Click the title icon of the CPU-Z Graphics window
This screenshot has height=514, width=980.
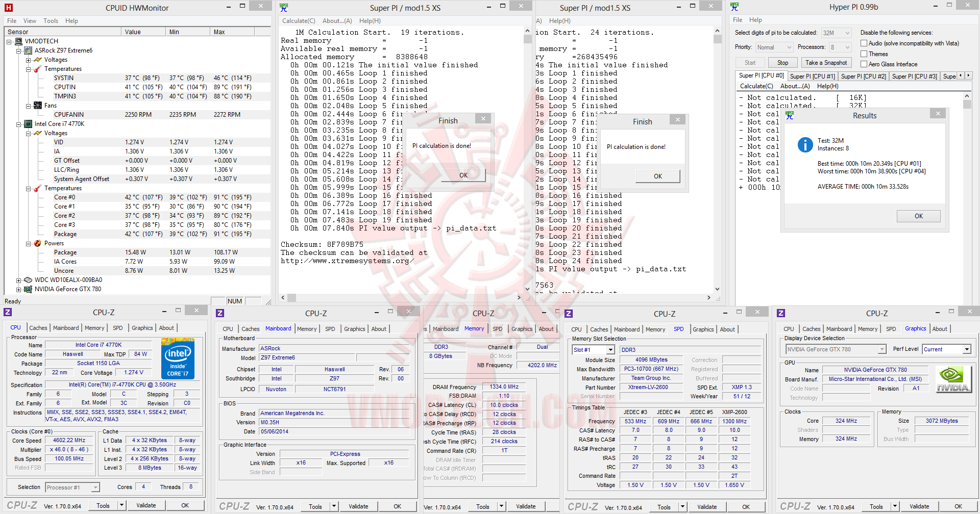781,313
